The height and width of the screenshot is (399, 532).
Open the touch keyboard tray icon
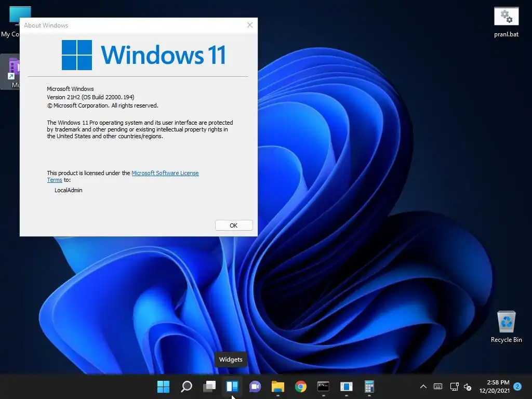(x=438, y=387)
